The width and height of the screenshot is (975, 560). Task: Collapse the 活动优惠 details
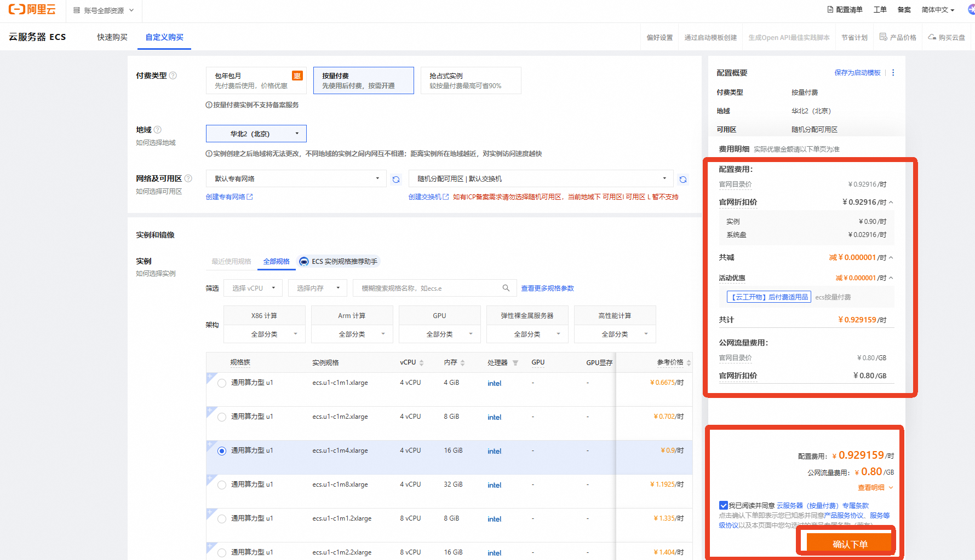(891, 278)
